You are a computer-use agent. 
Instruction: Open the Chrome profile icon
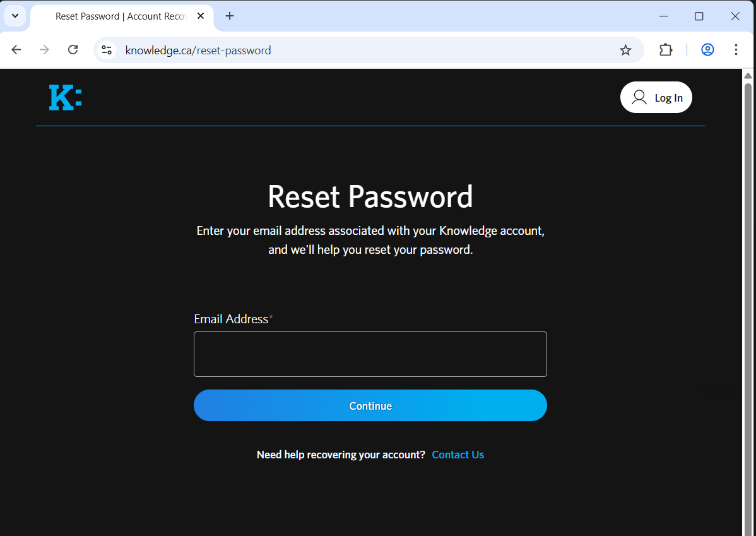[x=707, y=50]
